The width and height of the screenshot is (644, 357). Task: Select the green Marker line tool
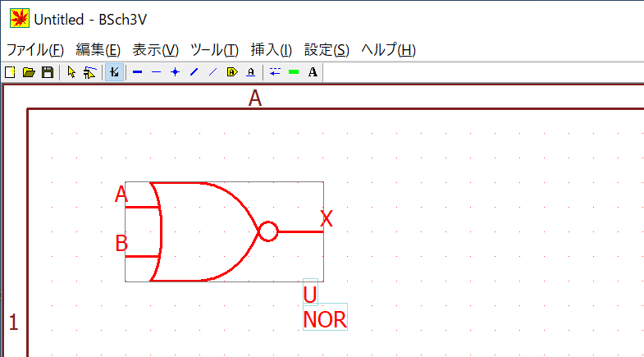point(294,72)
